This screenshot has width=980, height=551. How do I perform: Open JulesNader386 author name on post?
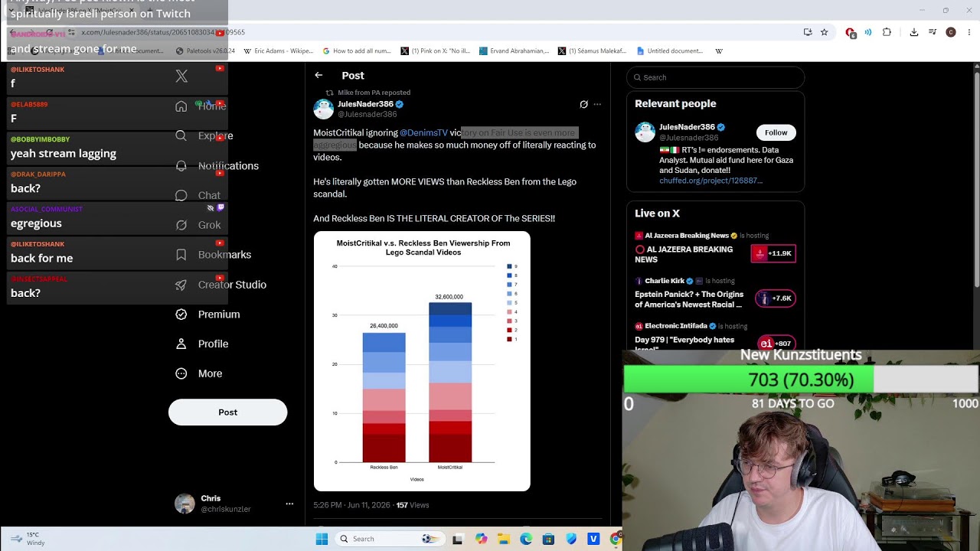coord(365,104)
